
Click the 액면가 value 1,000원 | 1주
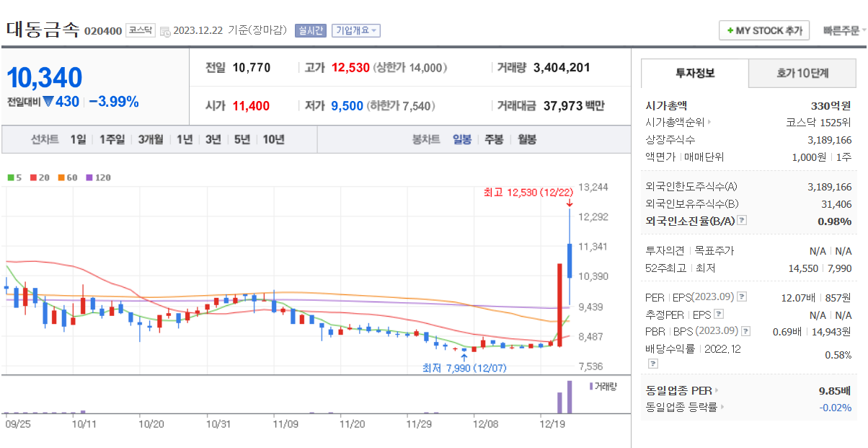pyautogui.click(x=821, y=157)
